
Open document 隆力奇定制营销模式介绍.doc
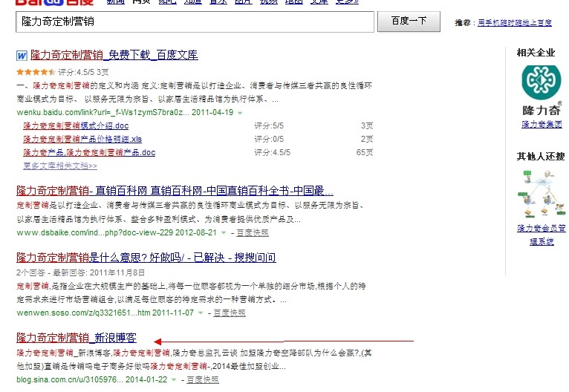point(76,125)
